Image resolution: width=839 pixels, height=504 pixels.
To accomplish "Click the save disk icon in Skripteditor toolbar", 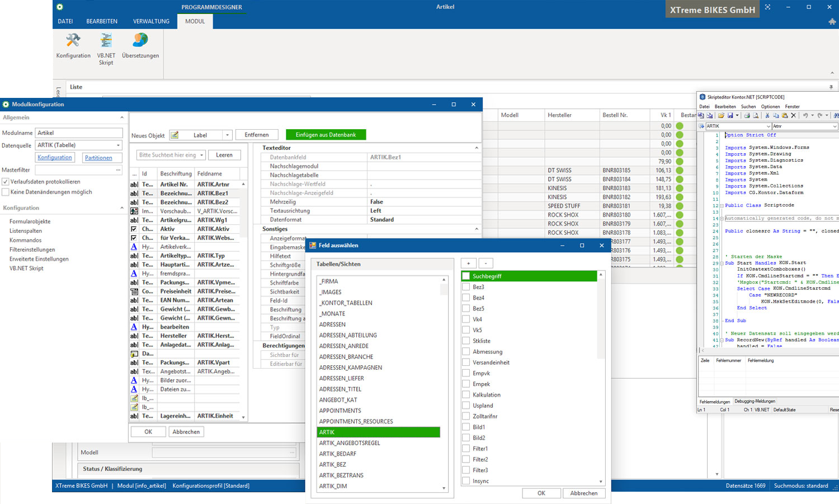I will (730, 115).
